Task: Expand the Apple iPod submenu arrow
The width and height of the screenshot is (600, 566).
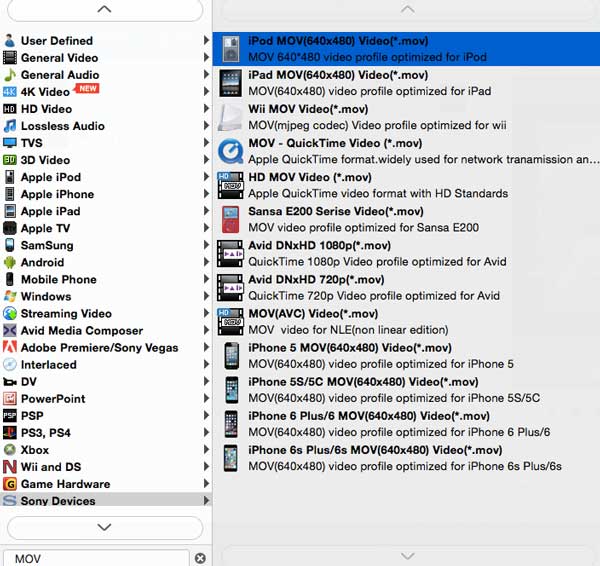Action: tap(206, 177)
